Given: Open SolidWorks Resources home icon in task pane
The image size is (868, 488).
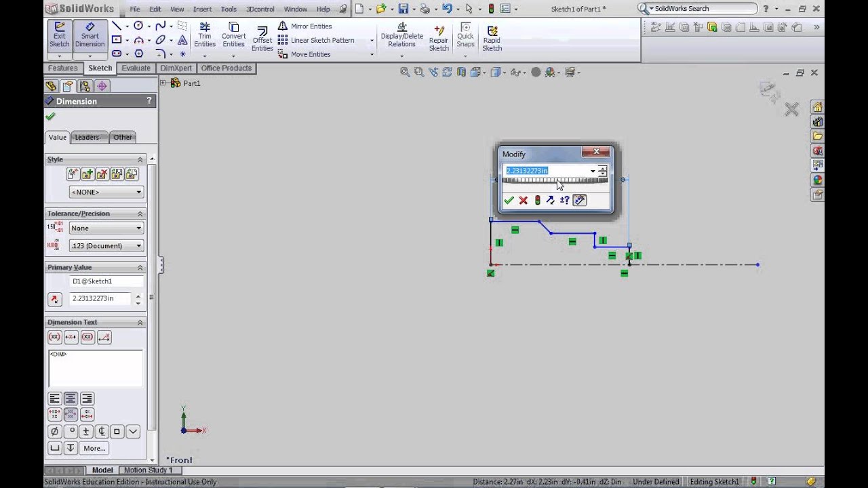Looking at the screenshot, I should pyautogui.click(x=818, y=107).
